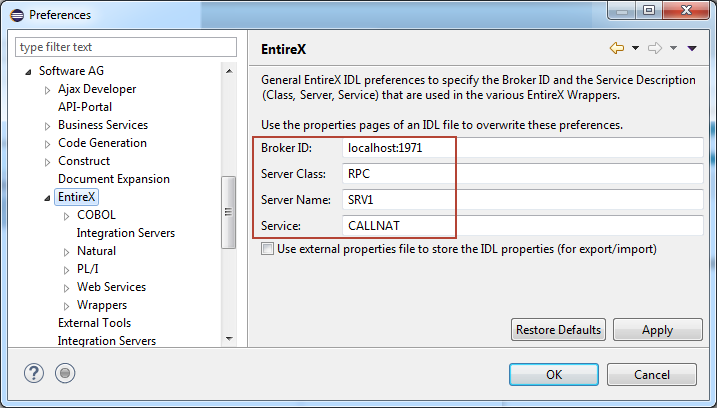Open the help question mark icon

[34, 373]
